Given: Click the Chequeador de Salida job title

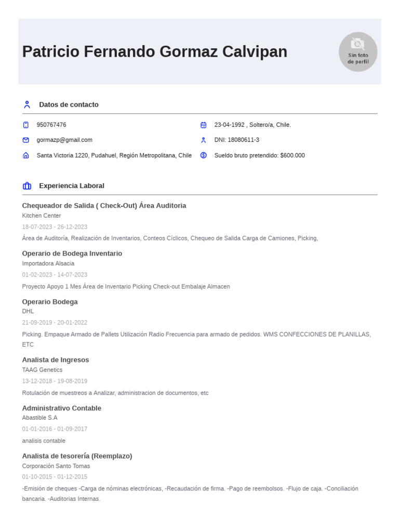Looking at the screenshot, I should point(104,206).
